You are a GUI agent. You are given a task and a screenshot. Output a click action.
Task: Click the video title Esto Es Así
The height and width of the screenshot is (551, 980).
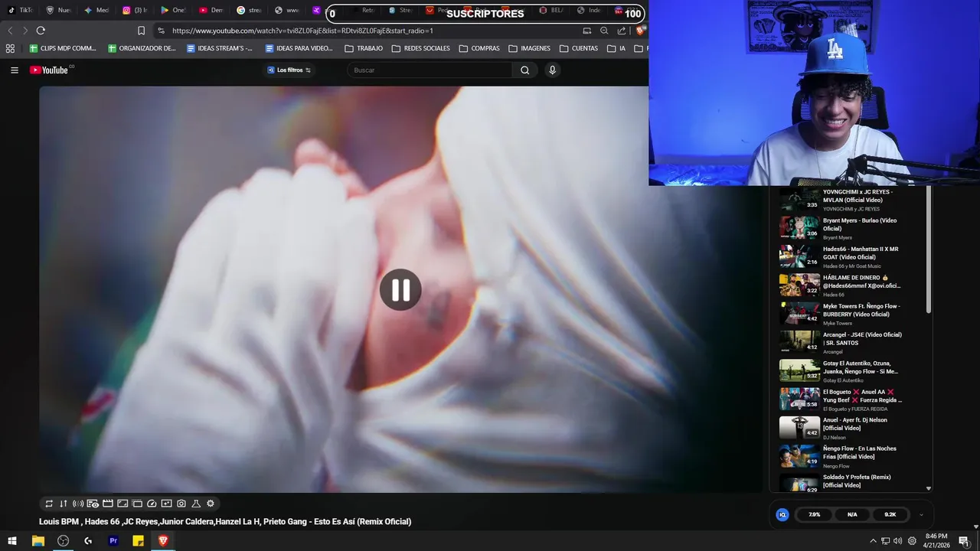tap(225, 522)
